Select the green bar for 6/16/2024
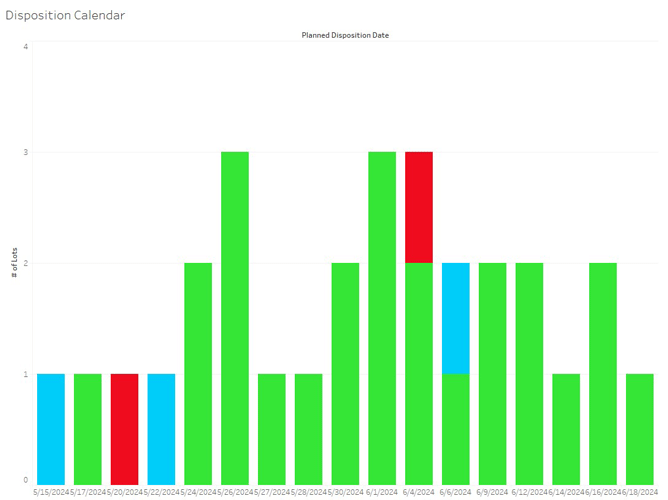 coord(603,374)
